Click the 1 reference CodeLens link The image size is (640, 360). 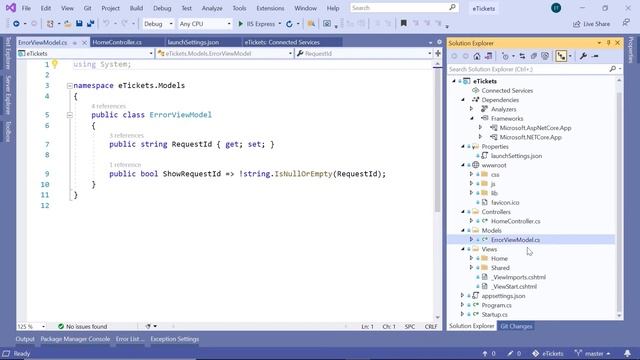coord(125,165)
